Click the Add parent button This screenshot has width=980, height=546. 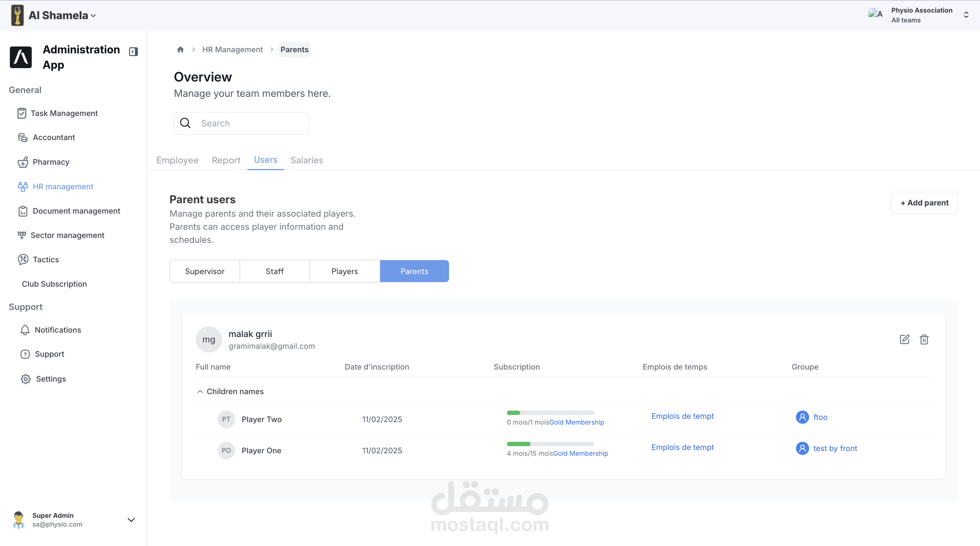pos(924,203)
